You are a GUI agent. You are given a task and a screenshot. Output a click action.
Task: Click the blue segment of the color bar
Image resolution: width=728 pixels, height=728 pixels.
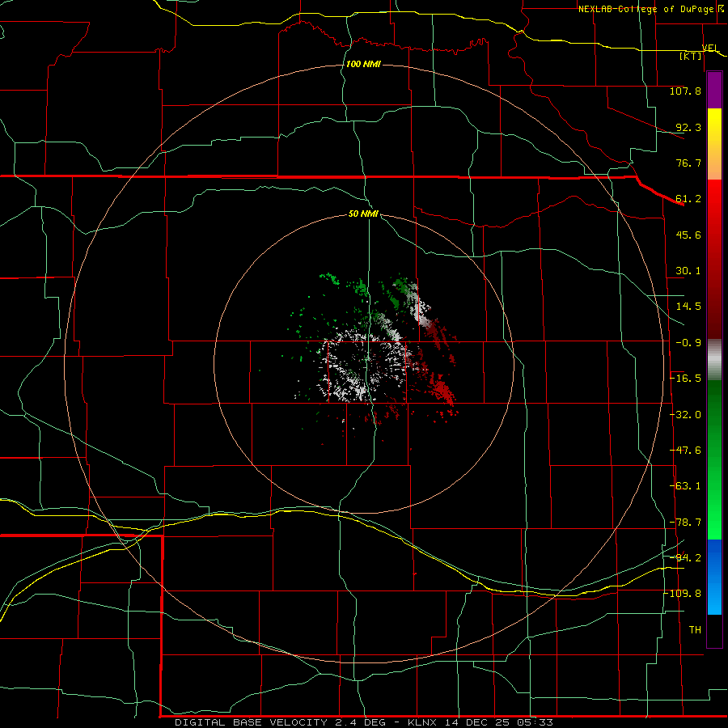(714, 577)
